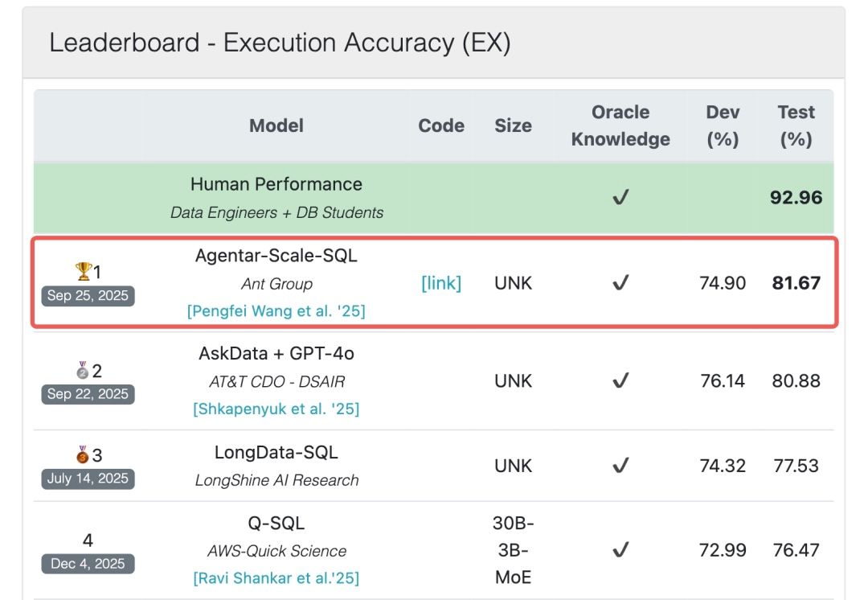This screenshot has width=868, height=600.
Task: Click the Oracle Knowledge checkmark for AskData + GPT-4o
Action: [620, 380]
